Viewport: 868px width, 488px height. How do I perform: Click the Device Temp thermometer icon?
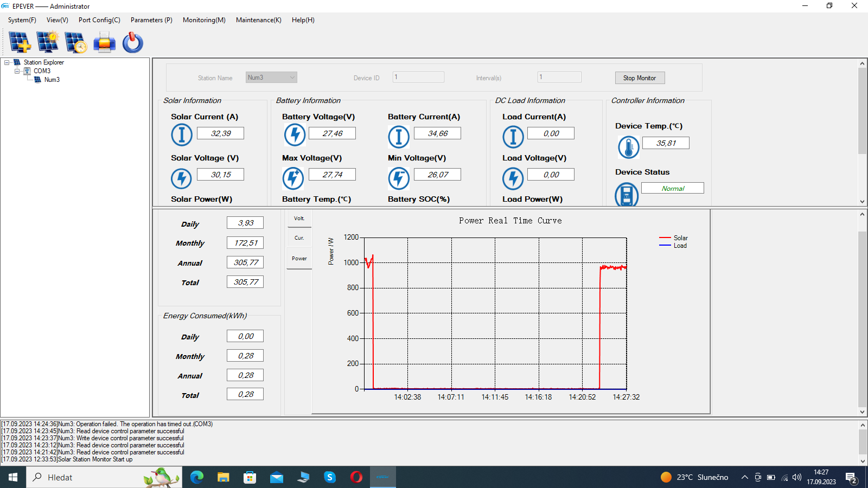point(628,147)
